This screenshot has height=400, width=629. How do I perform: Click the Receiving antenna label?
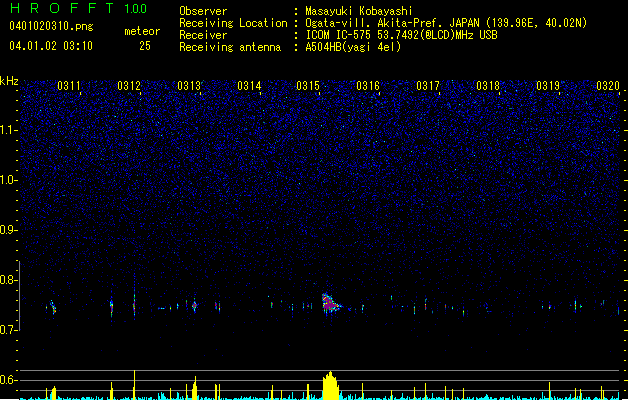pyautogui.click(x=230, y=47)
